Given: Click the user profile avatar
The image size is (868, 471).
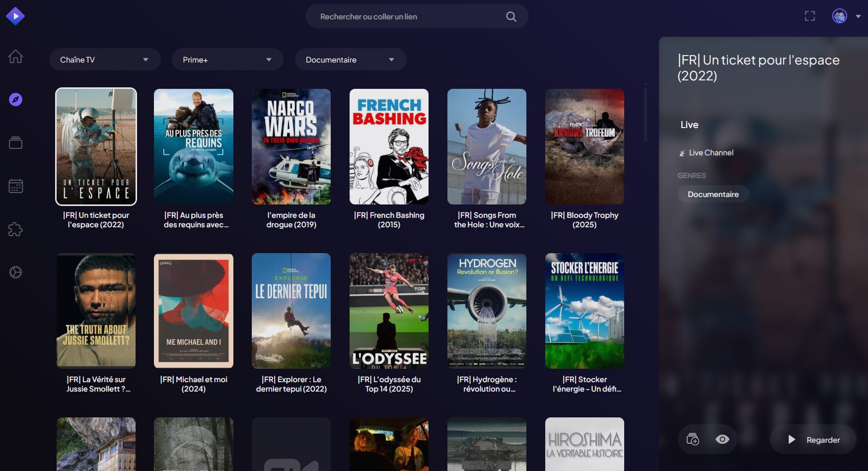Looking at the screenshot, I should pos(840,16).
